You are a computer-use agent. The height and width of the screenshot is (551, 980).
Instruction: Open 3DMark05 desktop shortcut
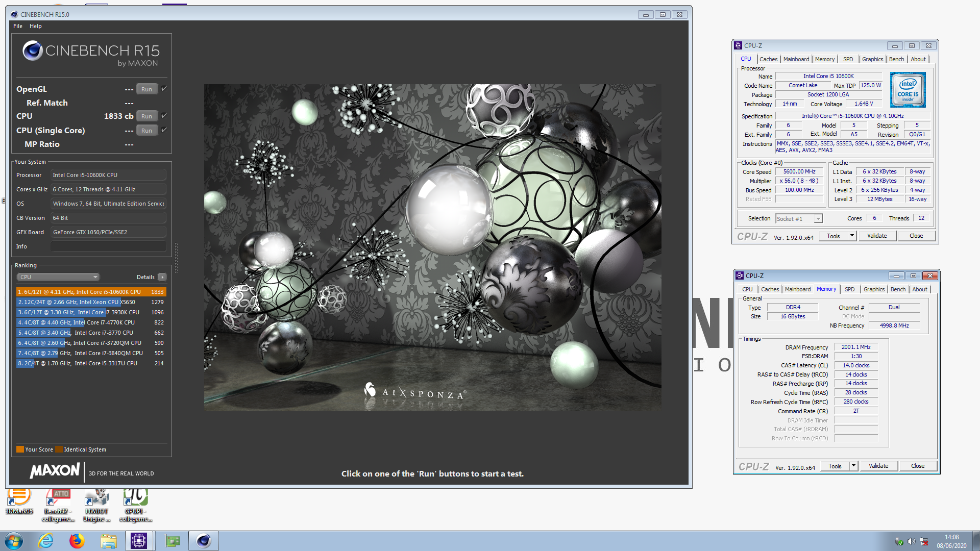19,502
